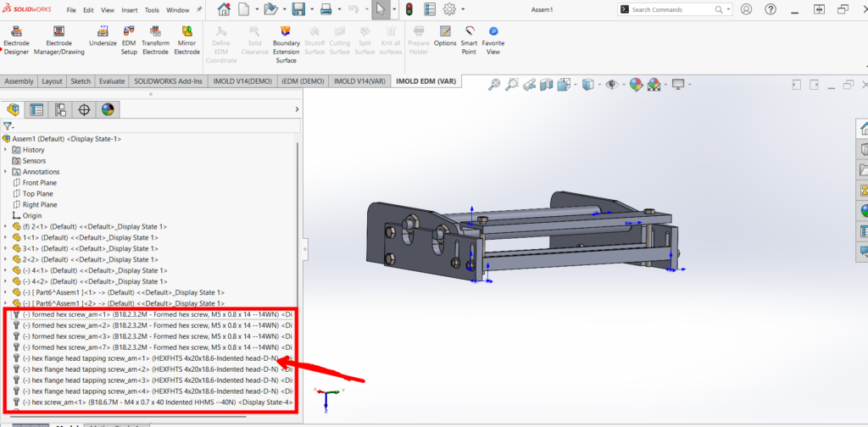Create a New document
Screen dimensions: 868x427
[x=245, y=9]
